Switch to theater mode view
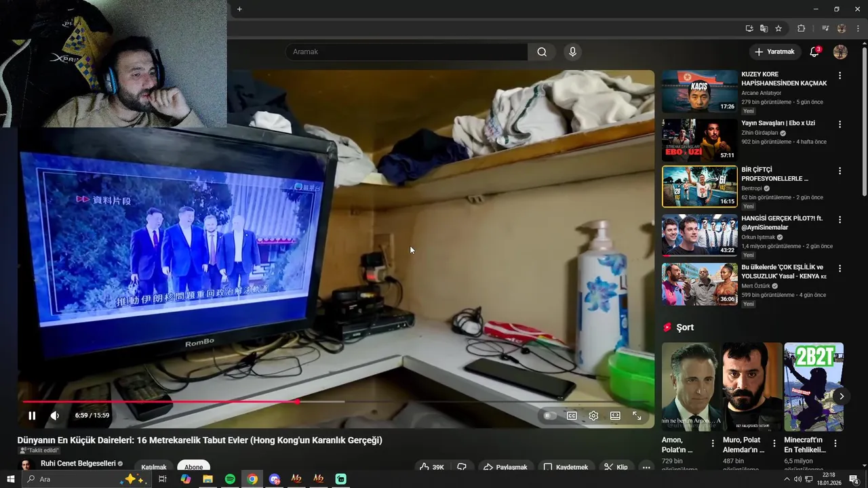This screenshot has height=488, width=868. (615, 415)
